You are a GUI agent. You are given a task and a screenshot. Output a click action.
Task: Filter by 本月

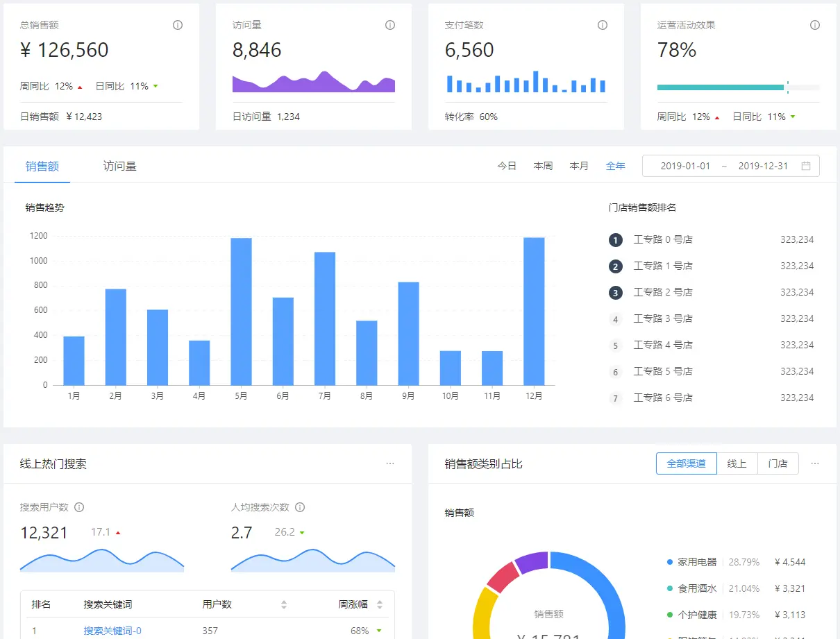coord(579,166)
